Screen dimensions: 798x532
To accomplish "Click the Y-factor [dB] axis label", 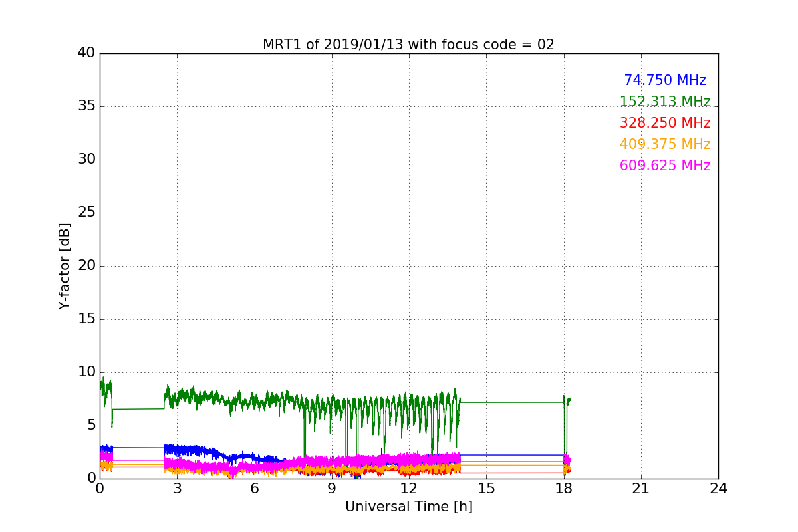I will tap(65, 266).
